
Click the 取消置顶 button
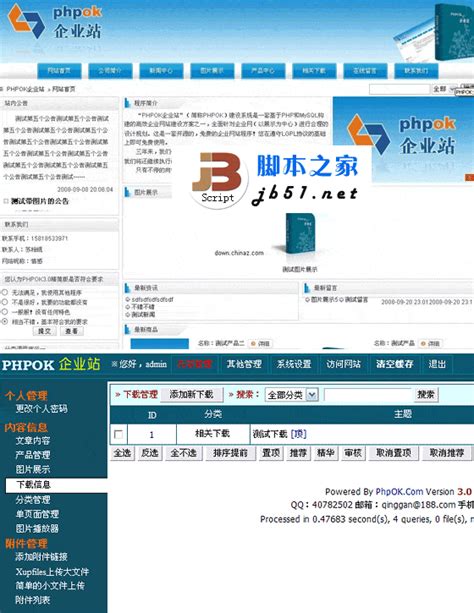393,453
